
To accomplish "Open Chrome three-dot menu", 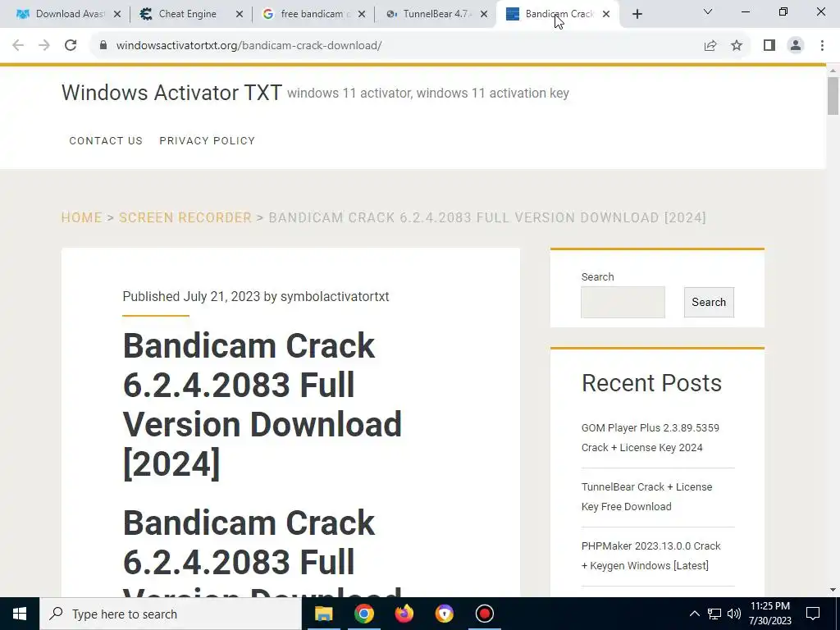I will pyautogui.click(x=822, y=46).
